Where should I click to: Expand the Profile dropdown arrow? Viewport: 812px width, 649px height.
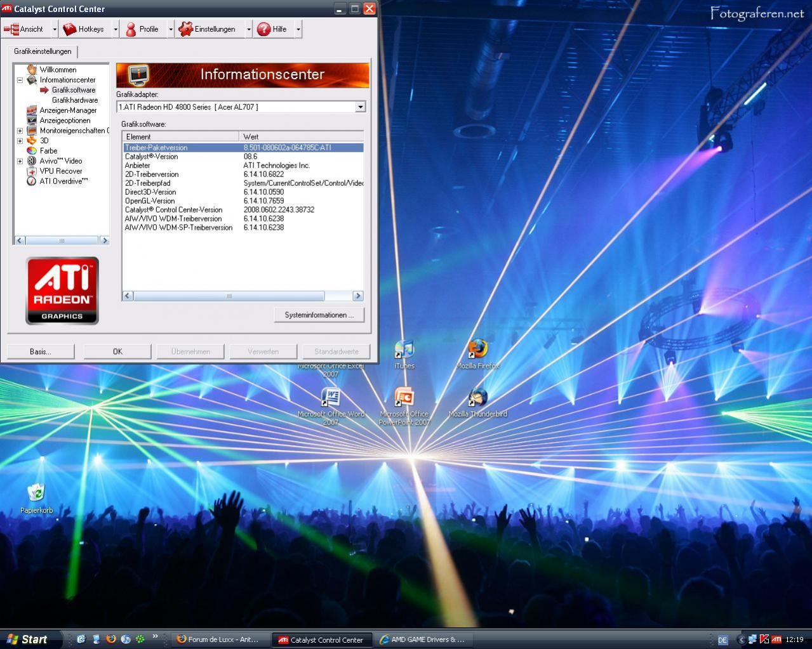pos(171,29)
